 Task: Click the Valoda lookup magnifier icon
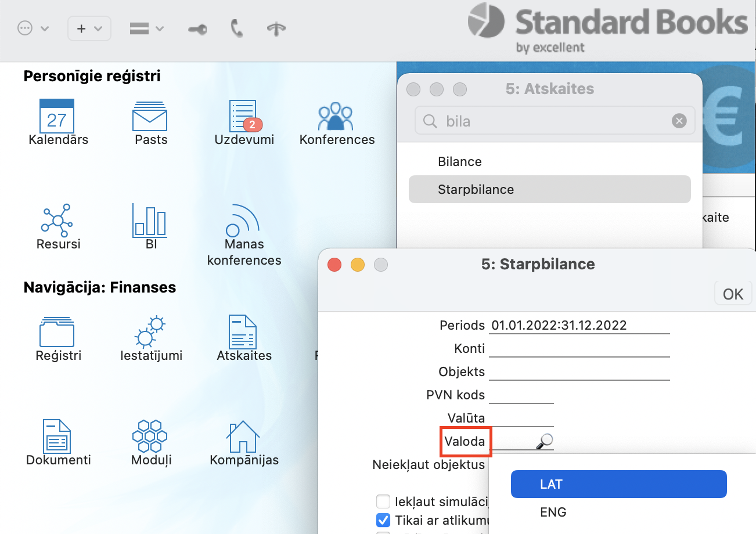[544, 442]
